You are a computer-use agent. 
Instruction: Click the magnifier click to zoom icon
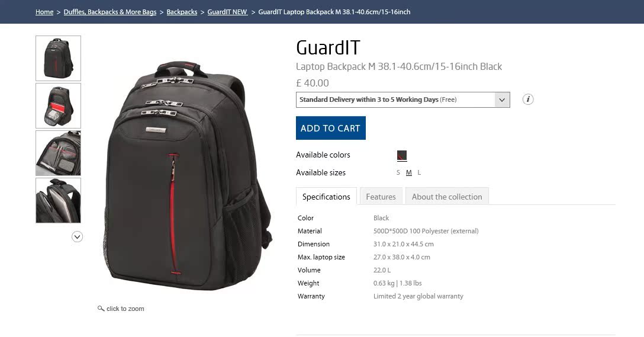101,308
